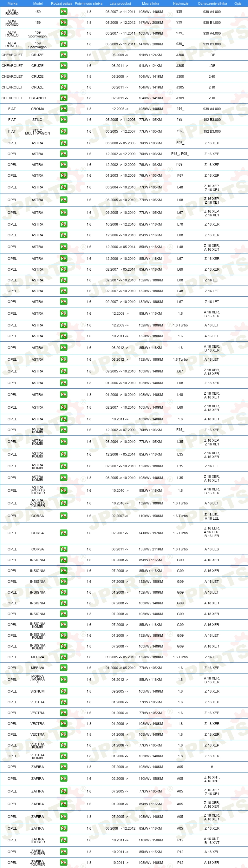Click the fuel icon in the Astra L70 row
Image resolution: width=248 pixels, height=868 pixels.
63,224
